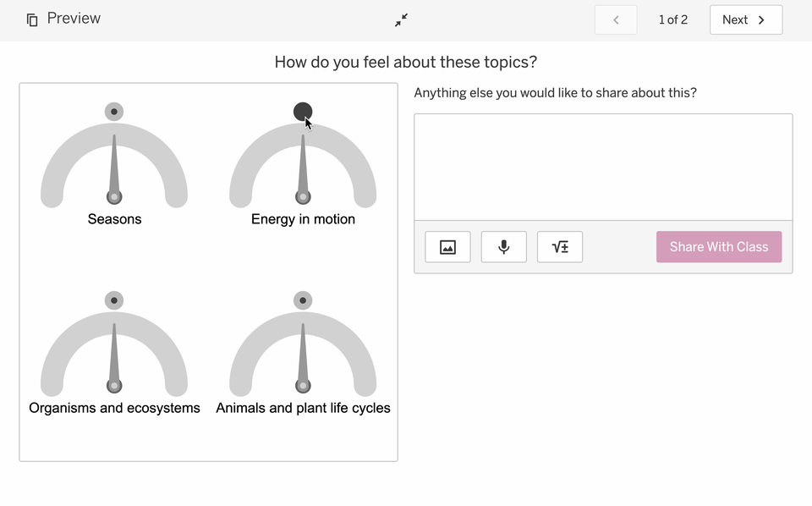Click the exit fullscreen arrows icon

click(x=401, y=19)
